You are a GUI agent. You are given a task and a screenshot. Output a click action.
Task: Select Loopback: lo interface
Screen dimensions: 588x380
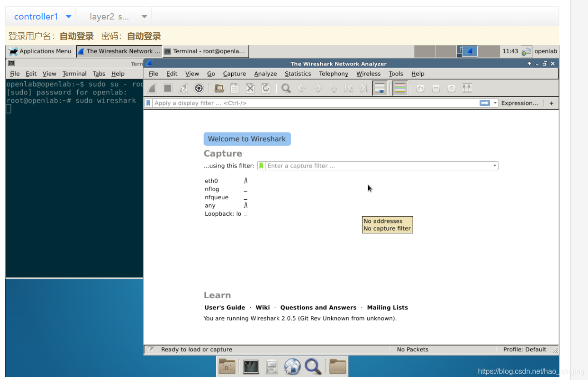point(223,214)
